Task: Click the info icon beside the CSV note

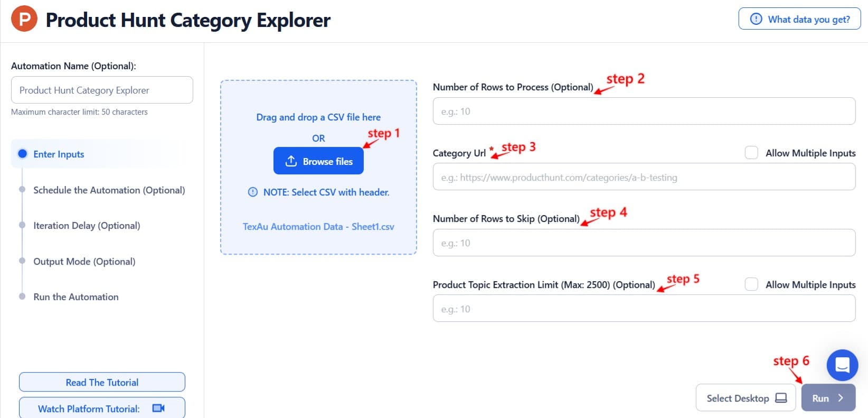Action: [253, 192]
